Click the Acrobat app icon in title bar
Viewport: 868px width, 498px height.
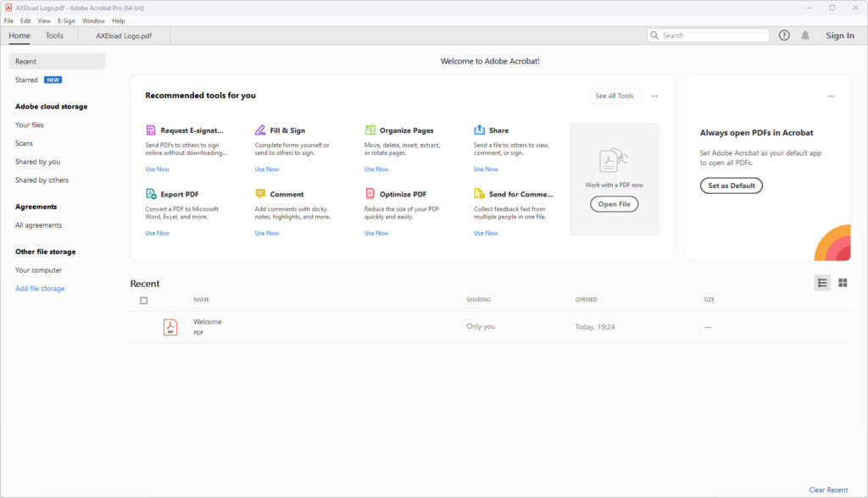(8, 8)
